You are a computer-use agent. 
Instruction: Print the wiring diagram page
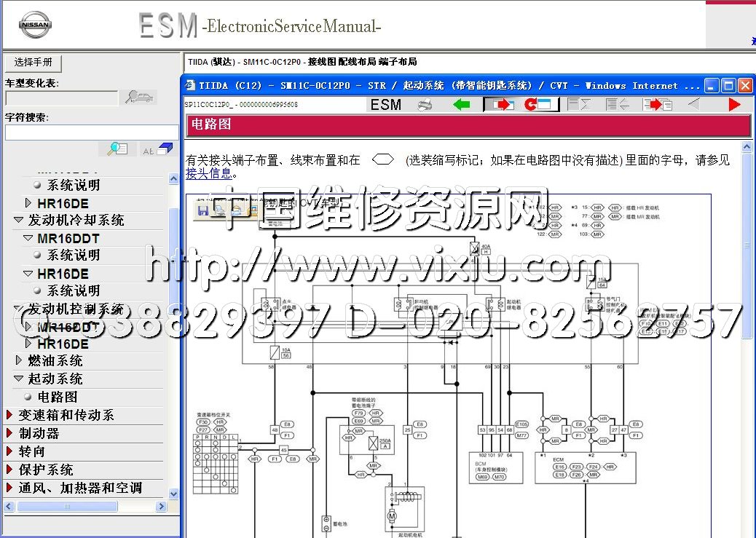(x=425, y=104)
